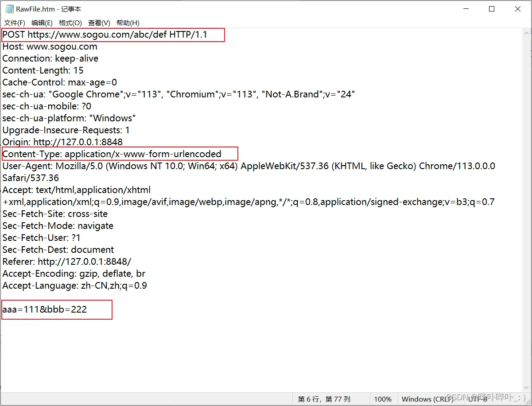532x406 pixels.
Task: Minimize the Notepad window
Action: click(466, 9)
